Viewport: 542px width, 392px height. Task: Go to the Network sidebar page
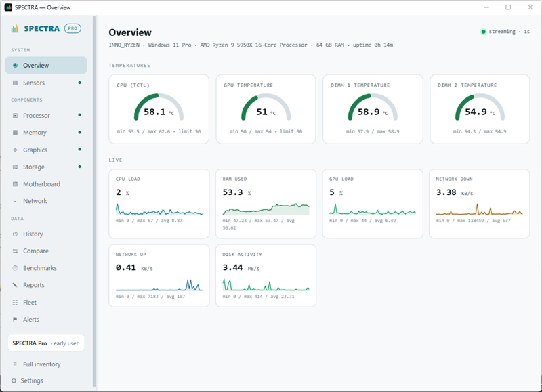pyautogui.click(x=46, y=201)
